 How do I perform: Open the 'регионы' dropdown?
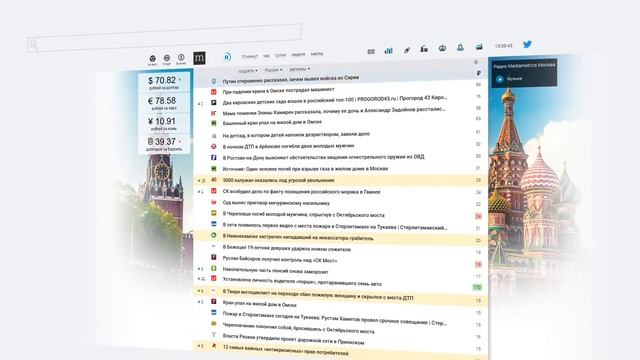[x=300, y=69]
